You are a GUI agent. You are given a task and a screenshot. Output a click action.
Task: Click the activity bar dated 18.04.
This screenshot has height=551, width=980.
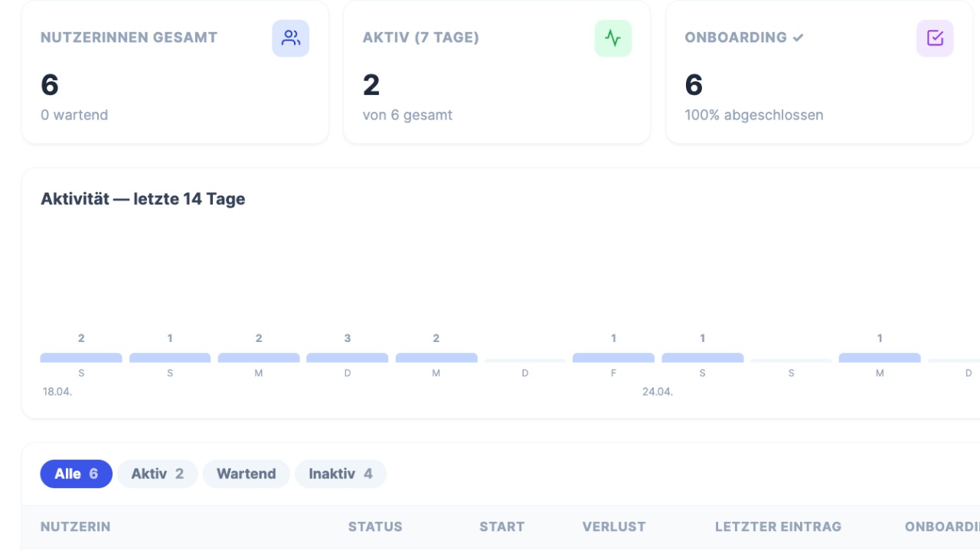point(81,357)
